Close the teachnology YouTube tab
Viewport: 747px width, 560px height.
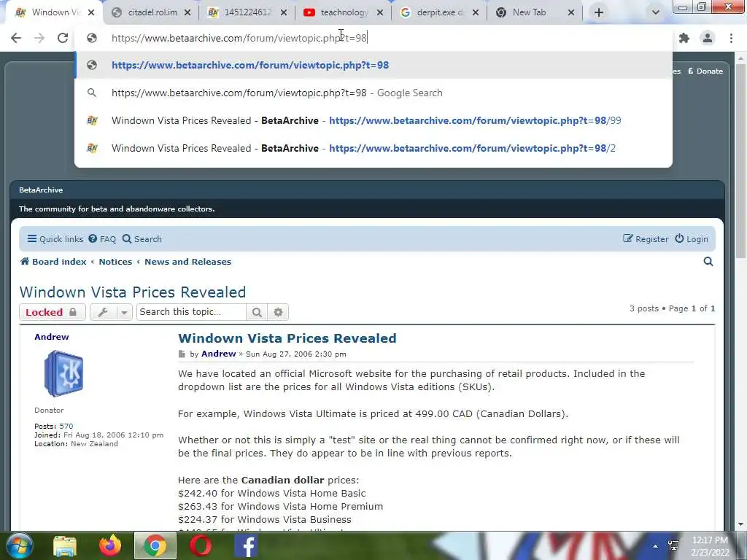379,13
